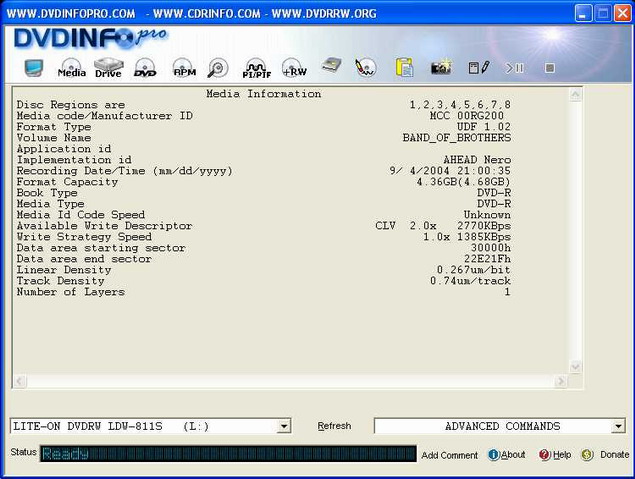
Task: Click the Refresh button
Action: (x=334, y=426)
